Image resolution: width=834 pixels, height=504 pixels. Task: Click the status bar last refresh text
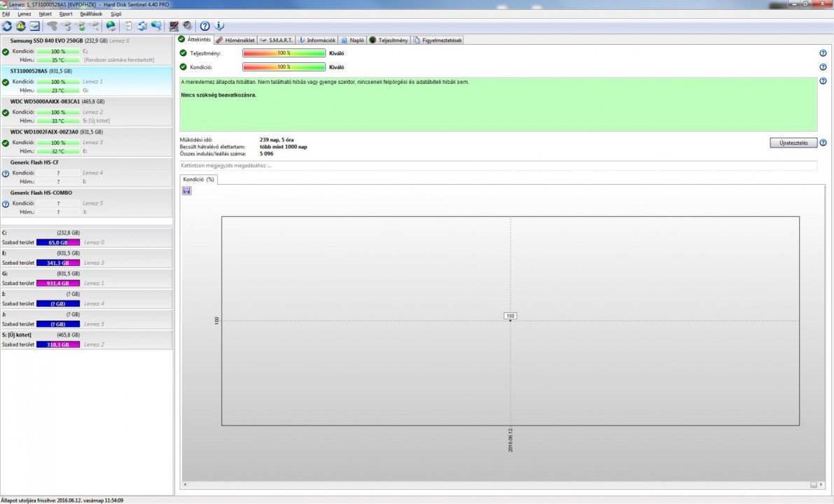coord(62,500)
